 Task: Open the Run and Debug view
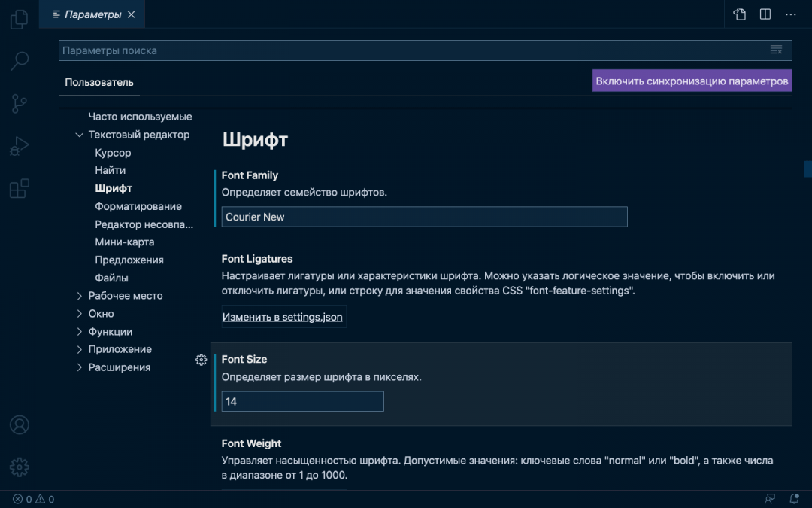pyautogui.click(x=19, y=145)
